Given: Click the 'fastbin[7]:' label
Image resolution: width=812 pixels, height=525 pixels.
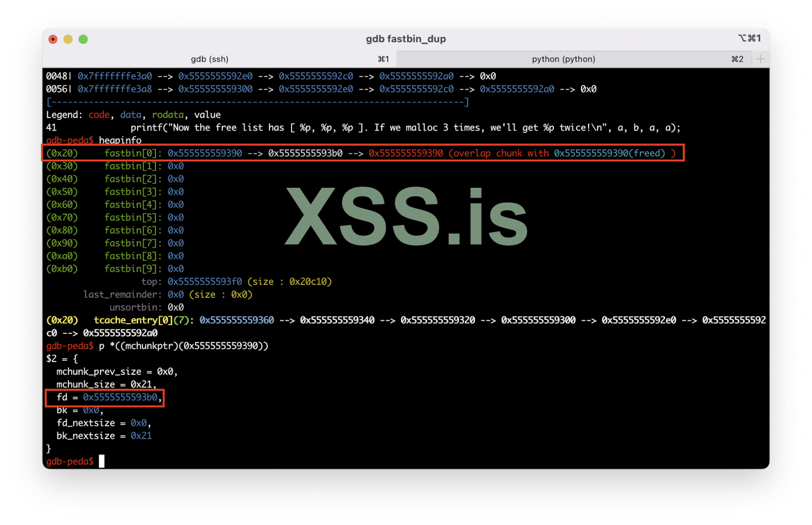Looking at the screenshot, I should 133,243.
